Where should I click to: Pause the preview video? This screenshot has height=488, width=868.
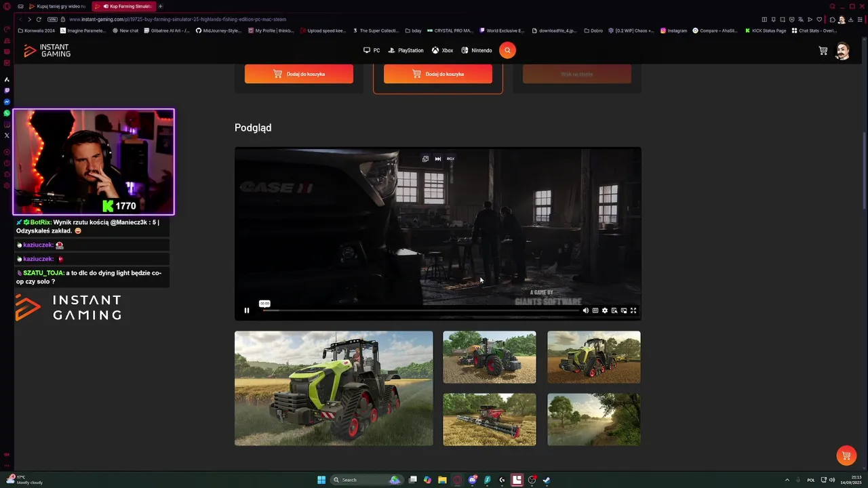tap(247, 310)
